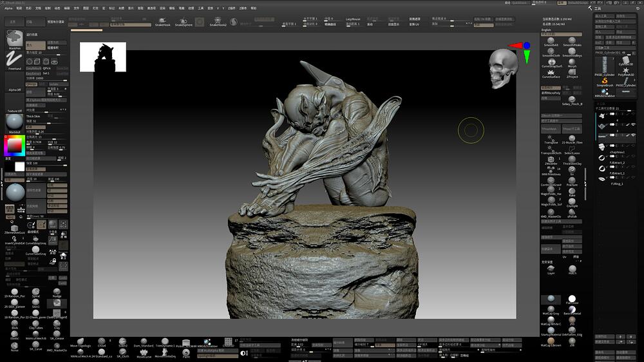Select the TrimDynamic brush

point(165,343)
